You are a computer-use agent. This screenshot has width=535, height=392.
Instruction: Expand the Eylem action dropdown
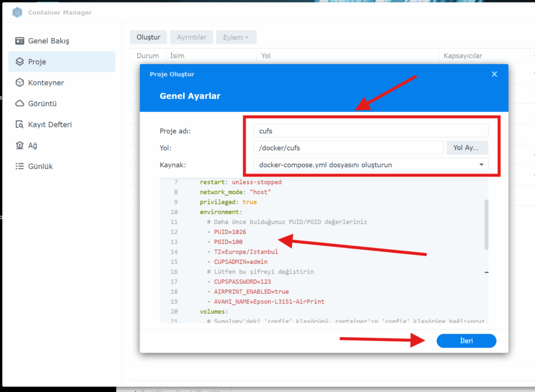click(236, 37)
